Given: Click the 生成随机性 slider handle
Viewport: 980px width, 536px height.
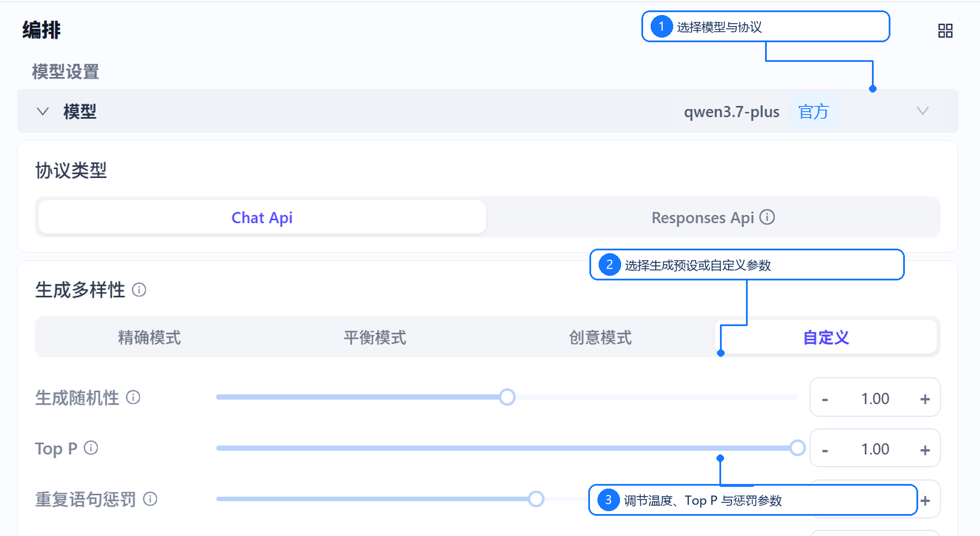Looking at the screenshot, I should coord(507,397).
